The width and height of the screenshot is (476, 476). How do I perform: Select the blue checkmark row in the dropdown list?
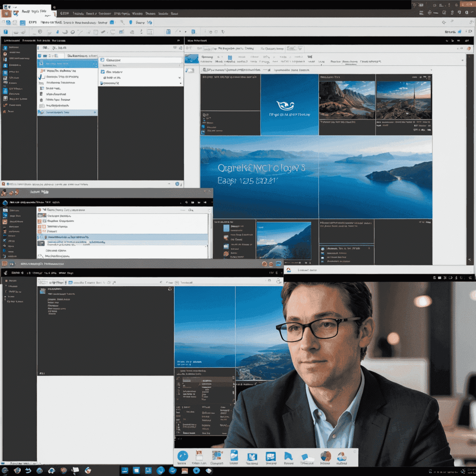click(x=68, y=77)
